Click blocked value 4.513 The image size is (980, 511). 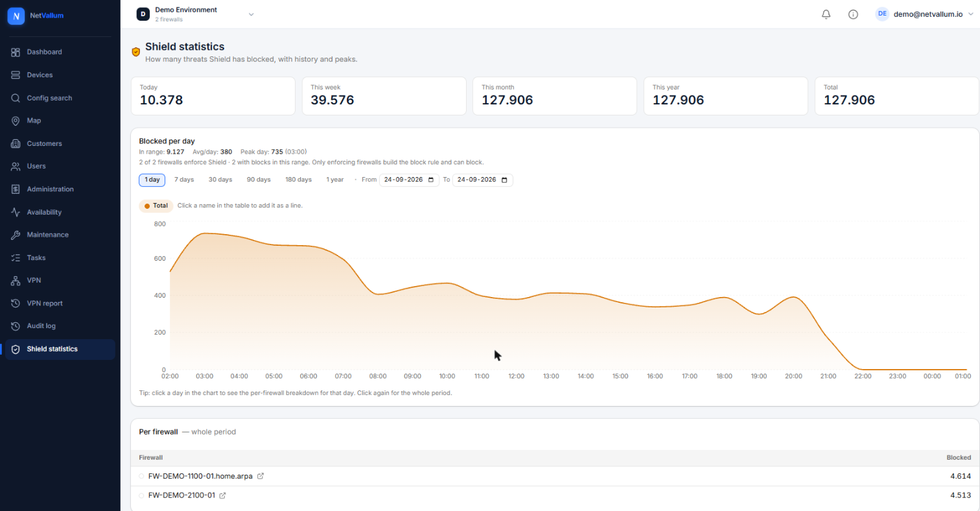pyautogui.click(x=959, y=495)
